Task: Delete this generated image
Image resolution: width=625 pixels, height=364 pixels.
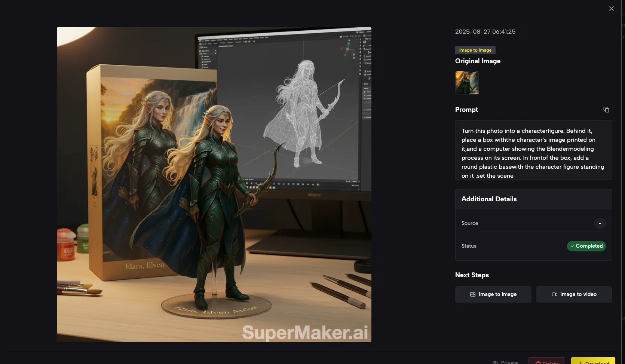Action: (546, 362)
